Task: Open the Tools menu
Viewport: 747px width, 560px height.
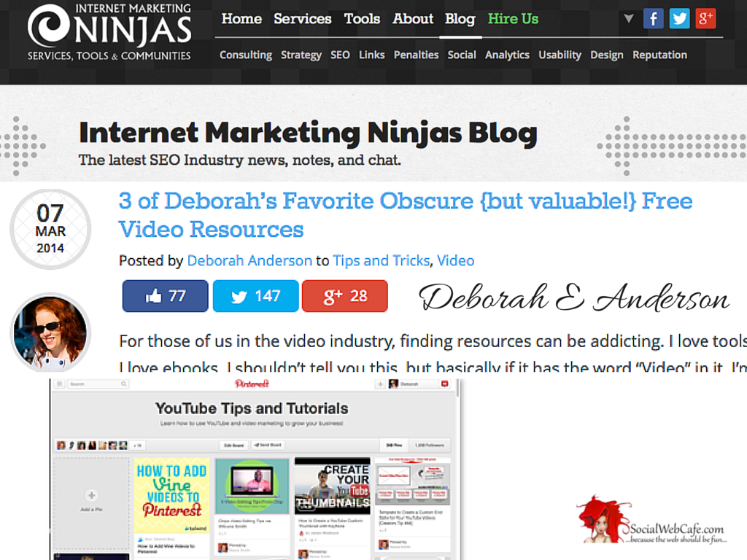Action: point(362,19)
